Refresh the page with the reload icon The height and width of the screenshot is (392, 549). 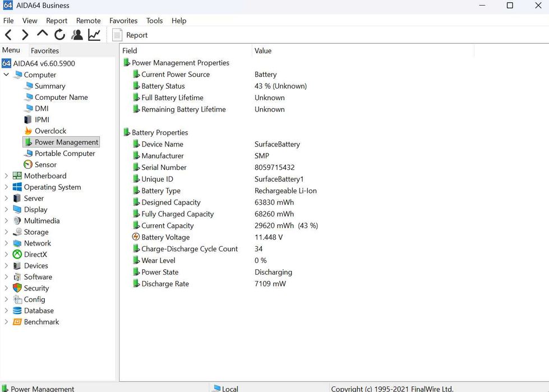point(59,35)
